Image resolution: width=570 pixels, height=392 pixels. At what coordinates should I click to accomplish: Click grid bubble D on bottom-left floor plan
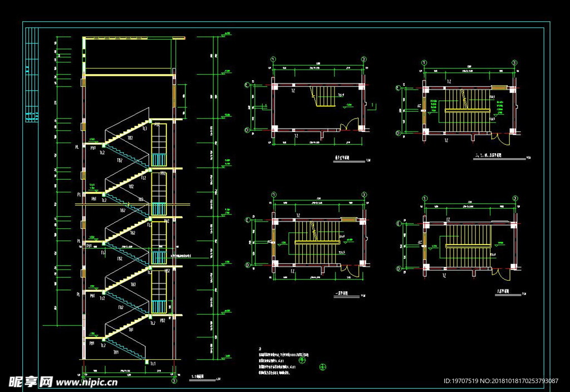[247, 265]
